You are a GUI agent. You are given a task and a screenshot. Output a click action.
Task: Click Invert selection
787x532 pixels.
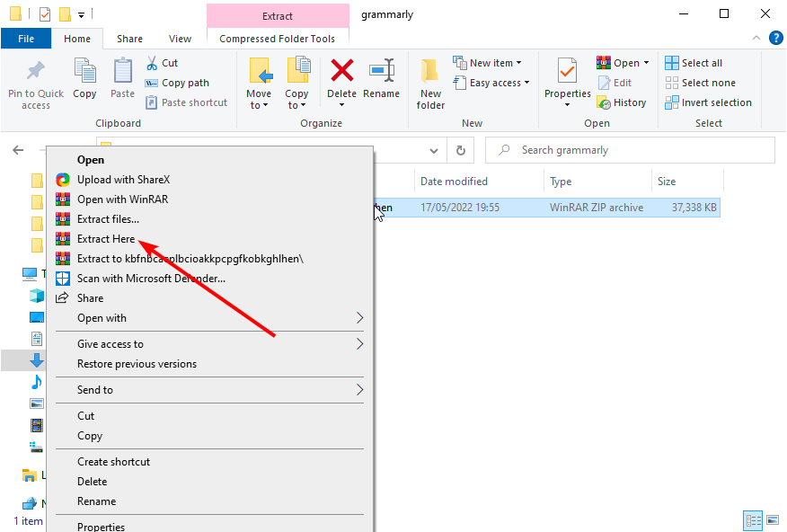pyautogui.click(x=708, y=102)
